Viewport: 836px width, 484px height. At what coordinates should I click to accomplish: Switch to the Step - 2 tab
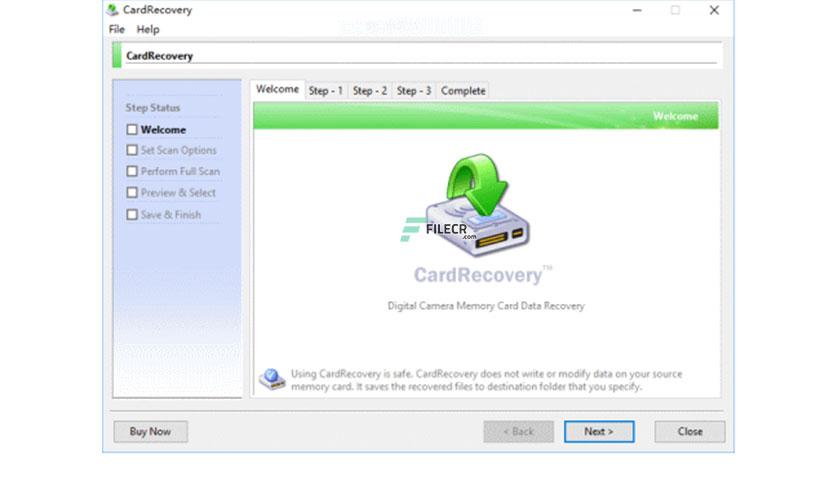click(x=369, y=91)
